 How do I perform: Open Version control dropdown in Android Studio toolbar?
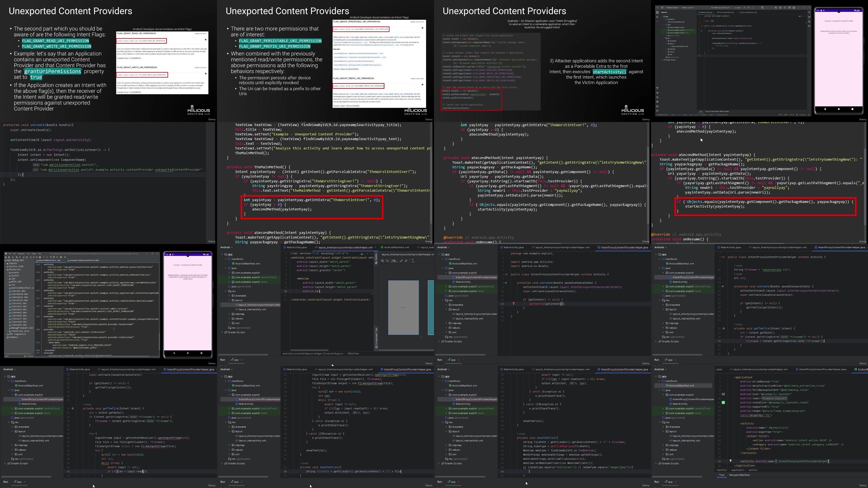click(688, 8)
